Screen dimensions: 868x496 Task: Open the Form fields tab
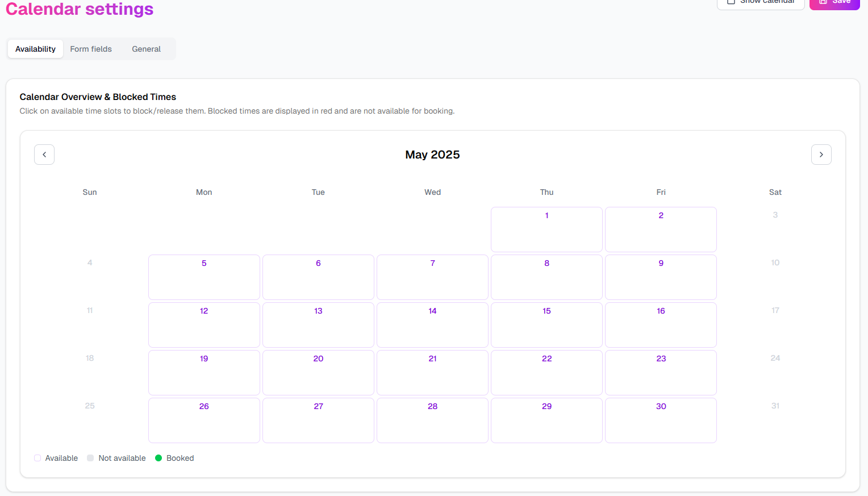point(91,49)
